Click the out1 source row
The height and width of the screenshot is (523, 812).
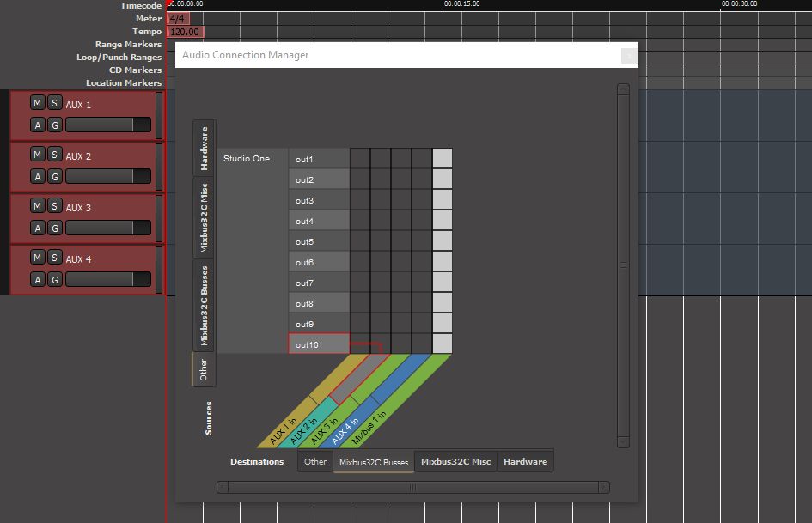point(319,159)
